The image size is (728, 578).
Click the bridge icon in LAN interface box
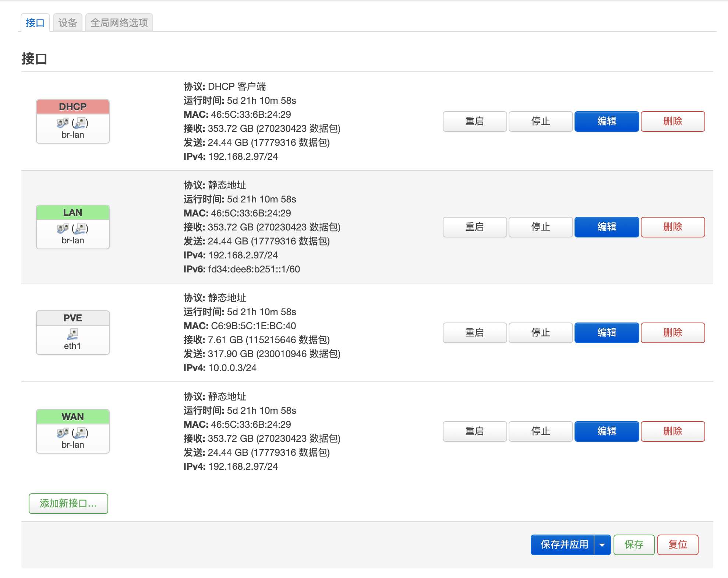point(63,228)
